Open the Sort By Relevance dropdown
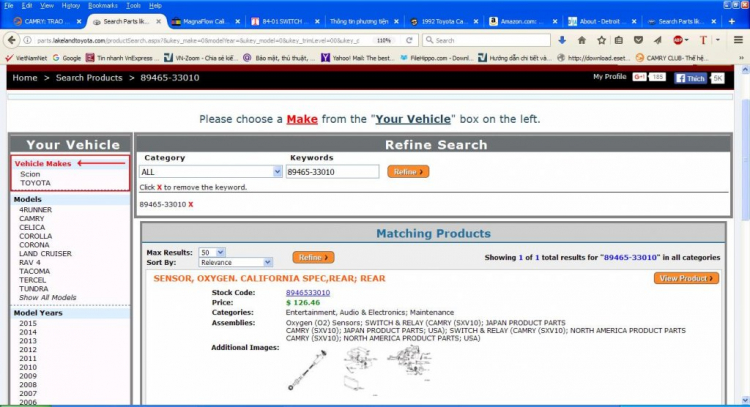 [x=267, y=263]
